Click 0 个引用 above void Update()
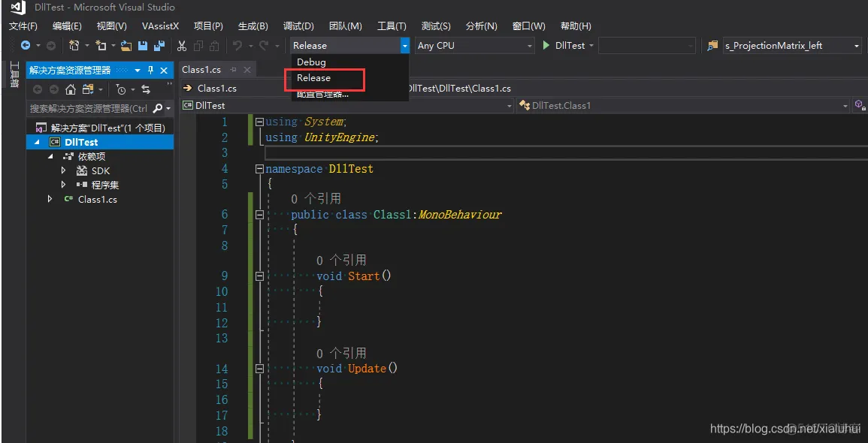This screenshot has height=443, width=868. click(x=341, y=353)
